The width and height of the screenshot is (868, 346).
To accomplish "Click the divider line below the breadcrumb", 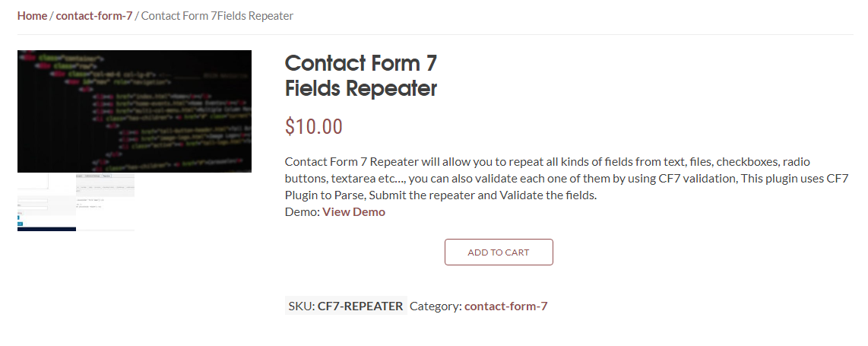I will pos(435,35).
